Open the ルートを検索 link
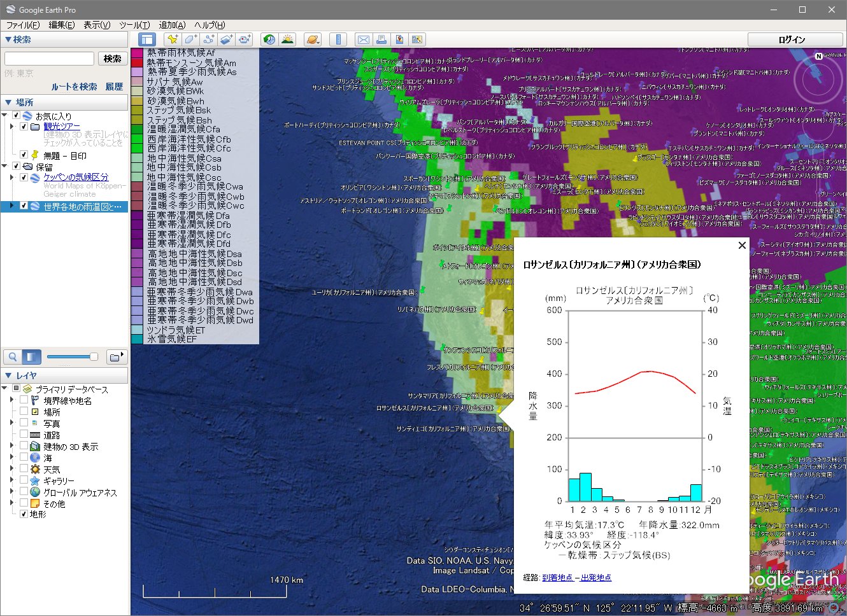This screenshot has width=847, height=616. (x=74, y=87)
